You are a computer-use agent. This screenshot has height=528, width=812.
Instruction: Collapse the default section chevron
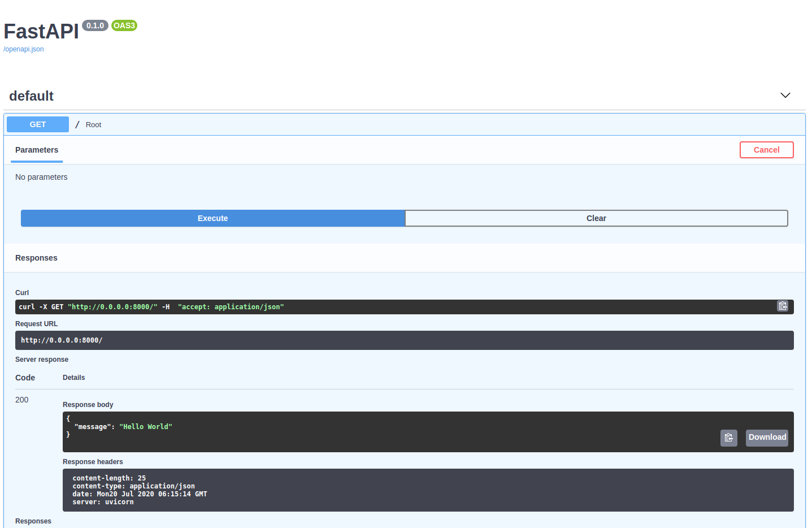click(x=785, y=95)
